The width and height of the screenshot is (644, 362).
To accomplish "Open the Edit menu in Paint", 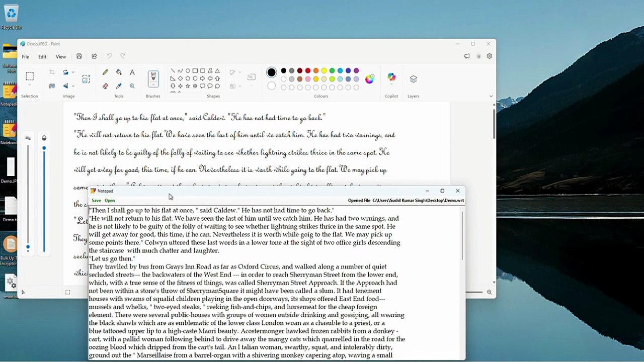I will [x=42, y=57].
